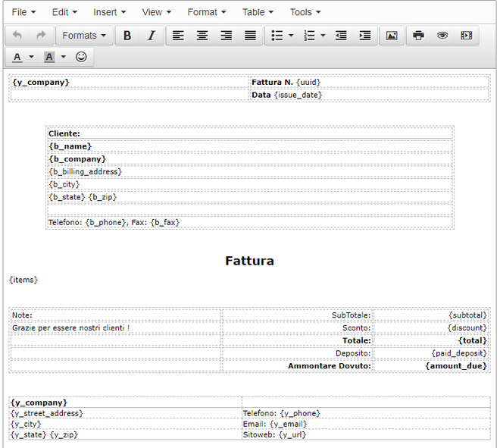Expand bullet list style dropdown arrow
500x448 pixels.
click(x=292, y=36)
